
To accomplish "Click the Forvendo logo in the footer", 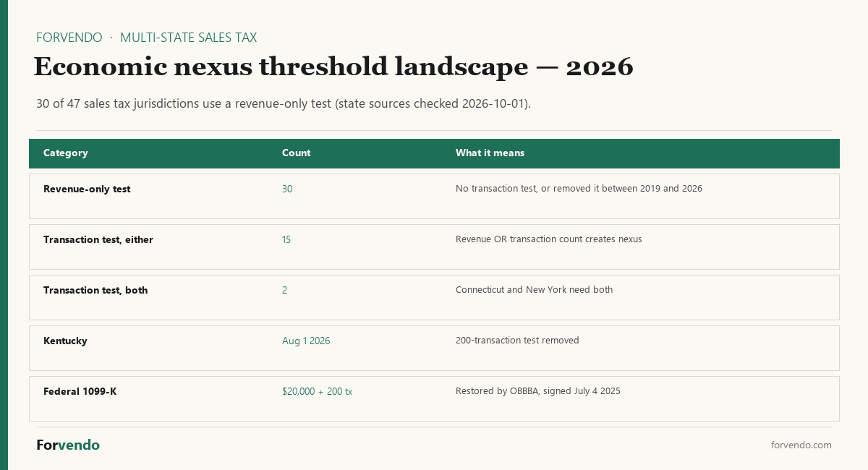I will pyautogui.click(x=68, y=445).
